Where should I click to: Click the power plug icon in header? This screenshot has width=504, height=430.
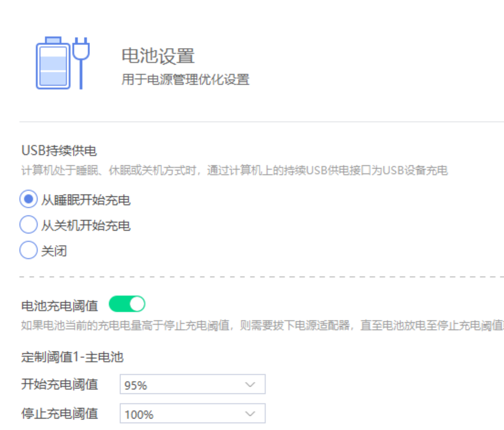(81, 63)
